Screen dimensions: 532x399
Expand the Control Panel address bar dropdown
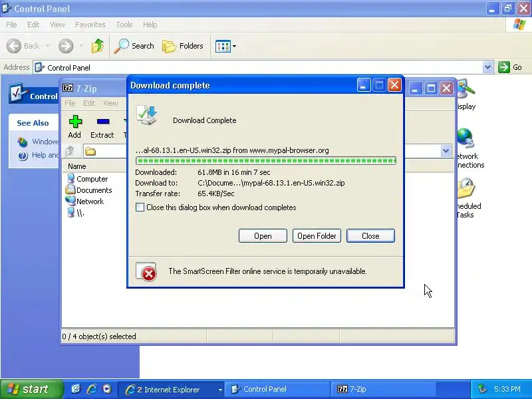coord(487,67)
